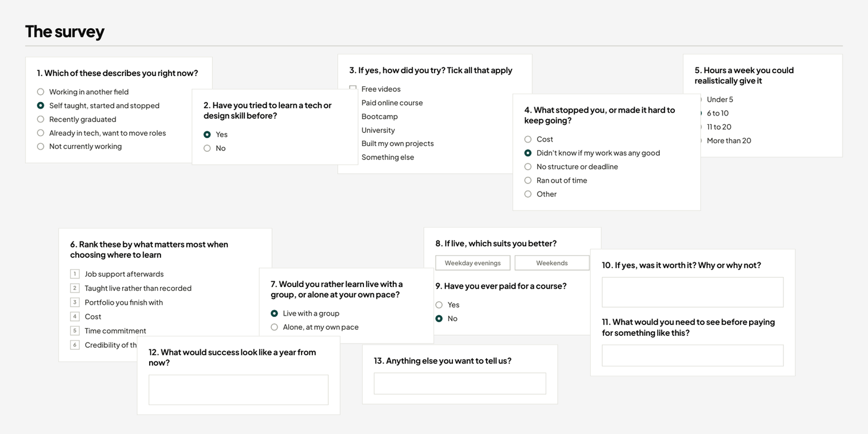The width and height of the screenshot is (868, 434).
Task: Select 'Cost' as what stopped you
Action: pyautogui.click(x=528, y=139)
